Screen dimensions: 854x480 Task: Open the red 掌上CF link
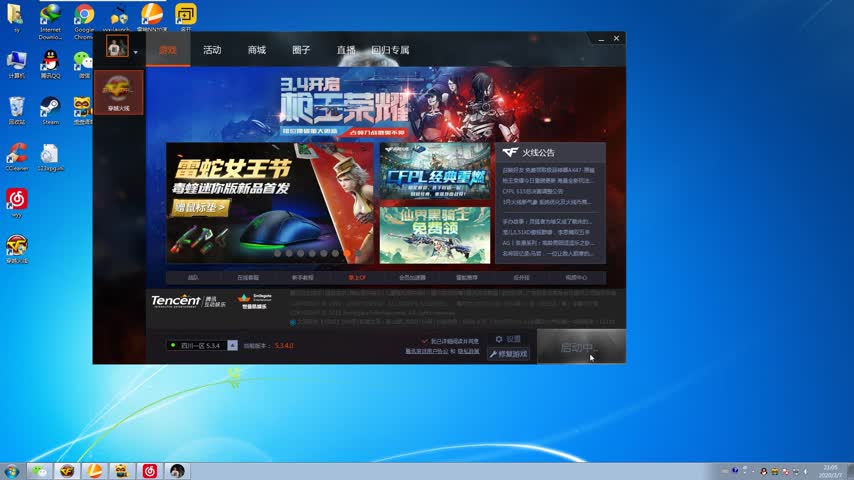pyautogui.click(x=357, y=278)
